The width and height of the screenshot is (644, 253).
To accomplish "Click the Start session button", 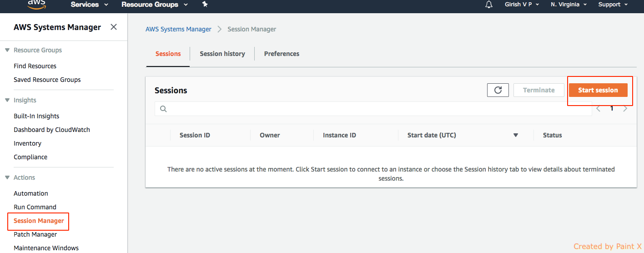I will tap(598, 90).
